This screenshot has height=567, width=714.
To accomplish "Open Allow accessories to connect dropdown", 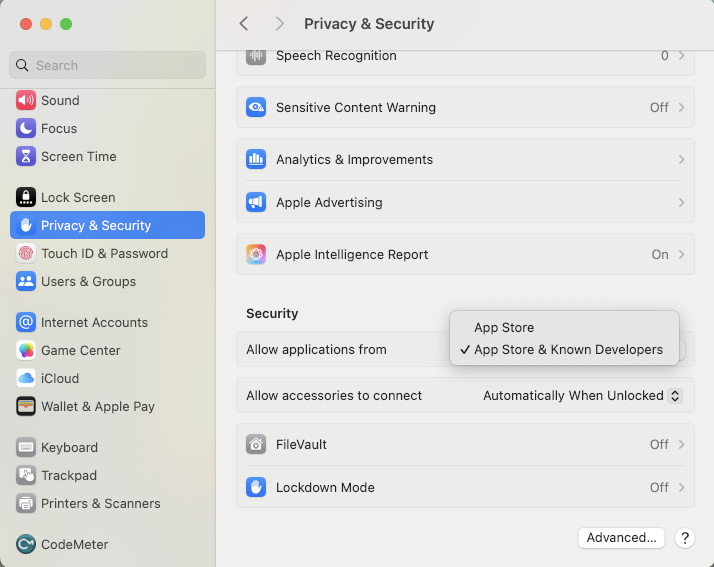I will click(x=582, y=395).
